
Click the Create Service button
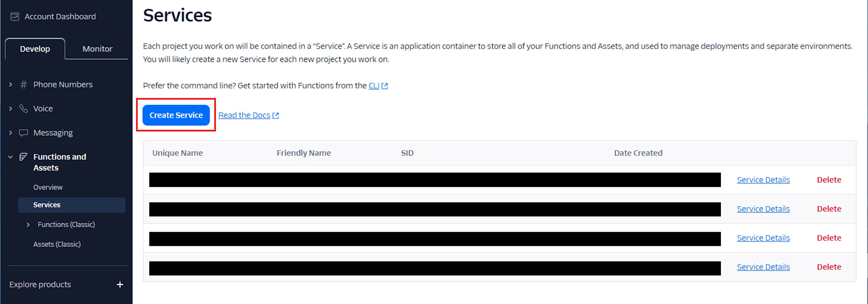tap(176, 115)
